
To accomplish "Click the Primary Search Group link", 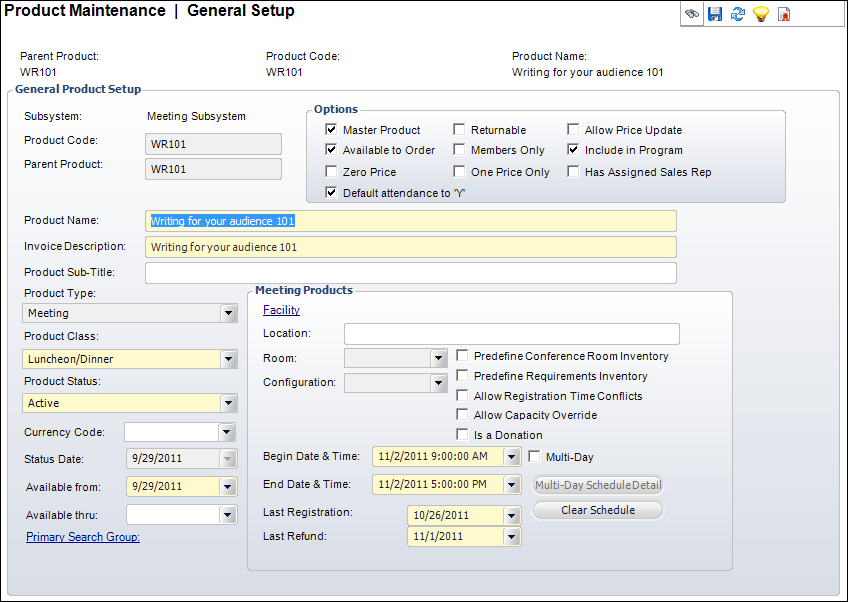I will click(83, 537).
